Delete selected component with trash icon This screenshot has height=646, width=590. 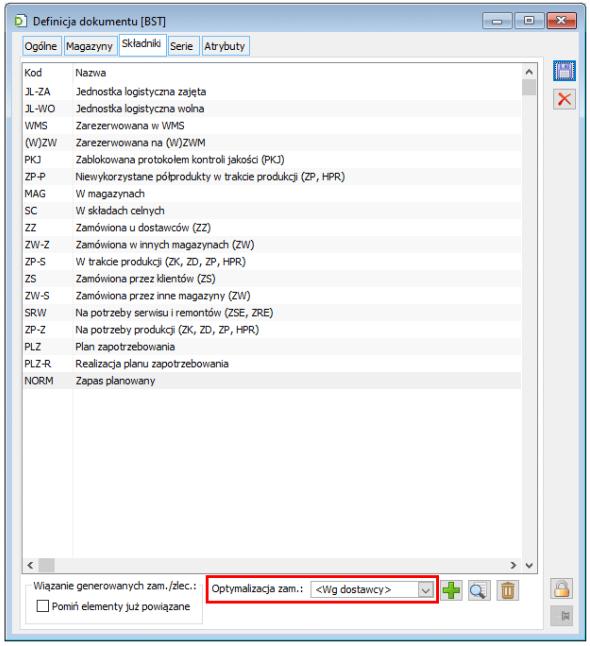point(508,590)
